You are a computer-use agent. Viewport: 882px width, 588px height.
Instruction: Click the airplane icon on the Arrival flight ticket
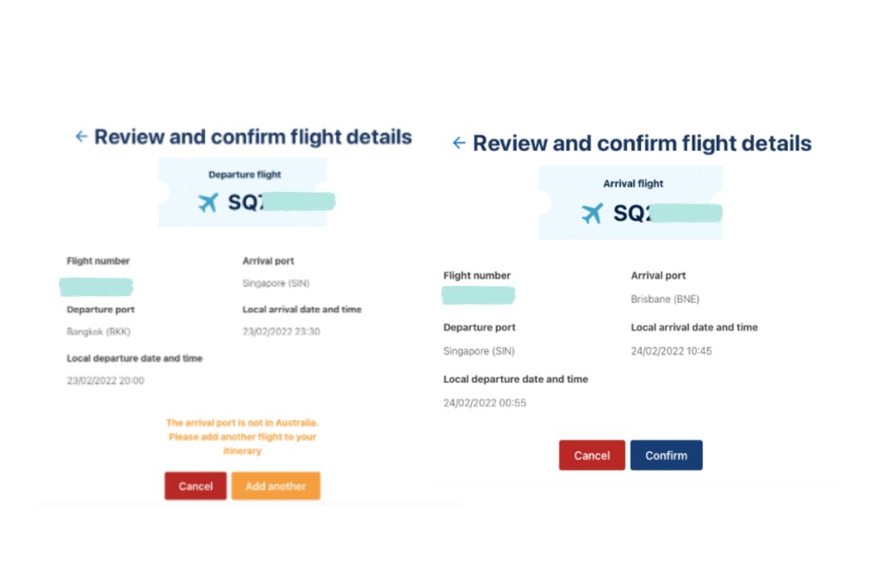592,214
